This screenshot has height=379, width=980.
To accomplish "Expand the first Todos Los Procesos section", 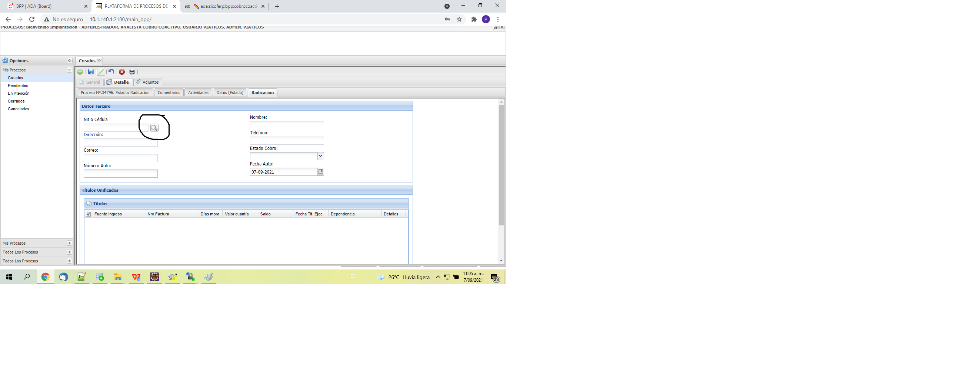I will click(x=69, y=252).
